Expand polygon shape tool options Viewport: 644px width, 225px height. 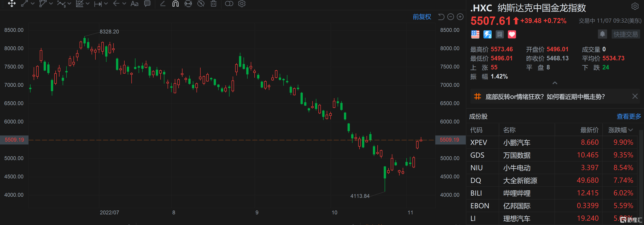pos(51,4)
